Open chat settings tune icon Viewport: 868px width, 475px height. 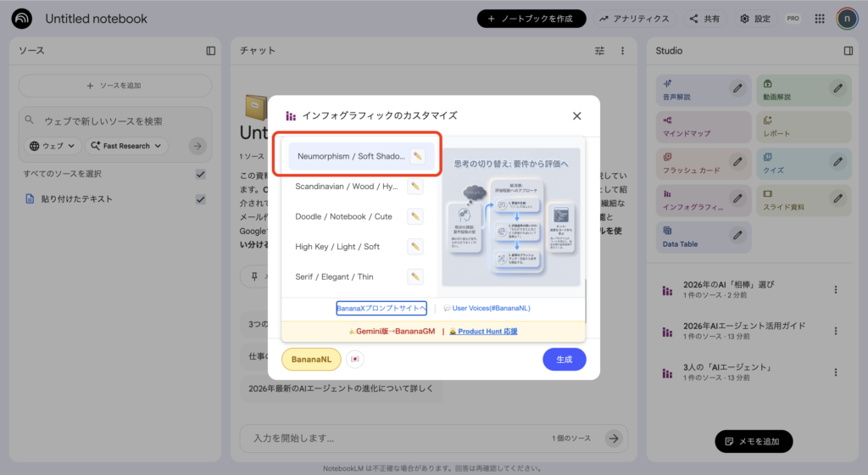click(600, 51)
